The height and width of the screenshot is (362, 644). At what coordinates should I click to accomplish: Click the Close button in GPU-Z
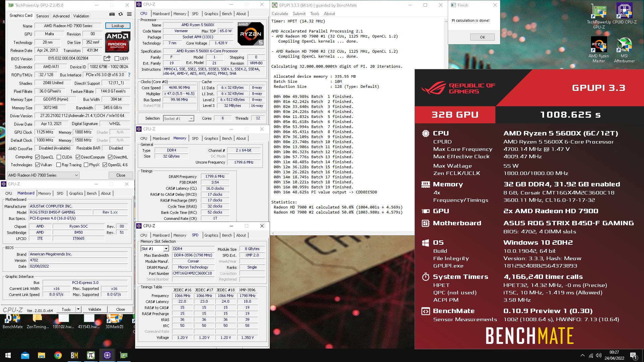click(121, 175)
